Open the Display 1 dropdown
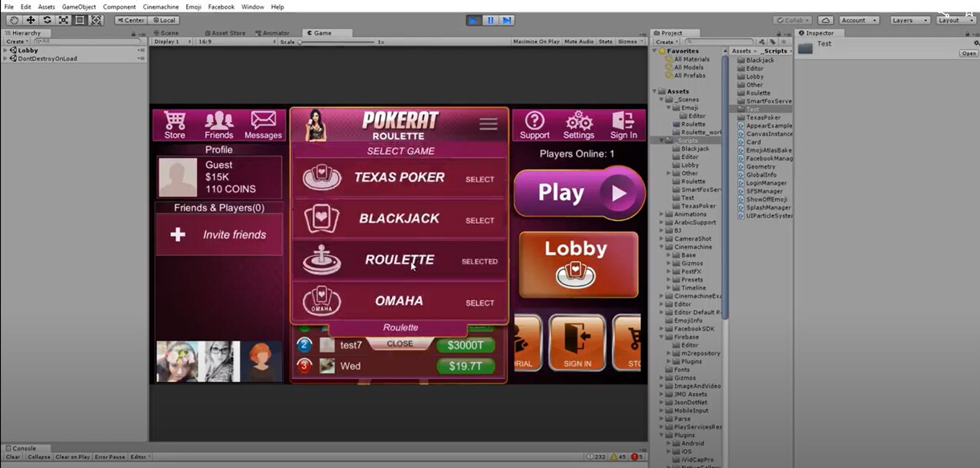The image size is (980, 468). (171, 41)
